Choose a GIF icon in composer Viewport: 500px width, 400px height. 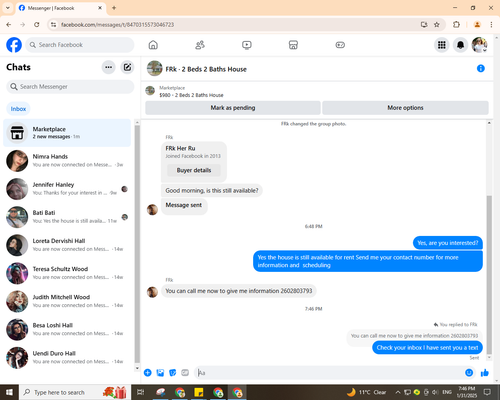click(x=185, y=373)
